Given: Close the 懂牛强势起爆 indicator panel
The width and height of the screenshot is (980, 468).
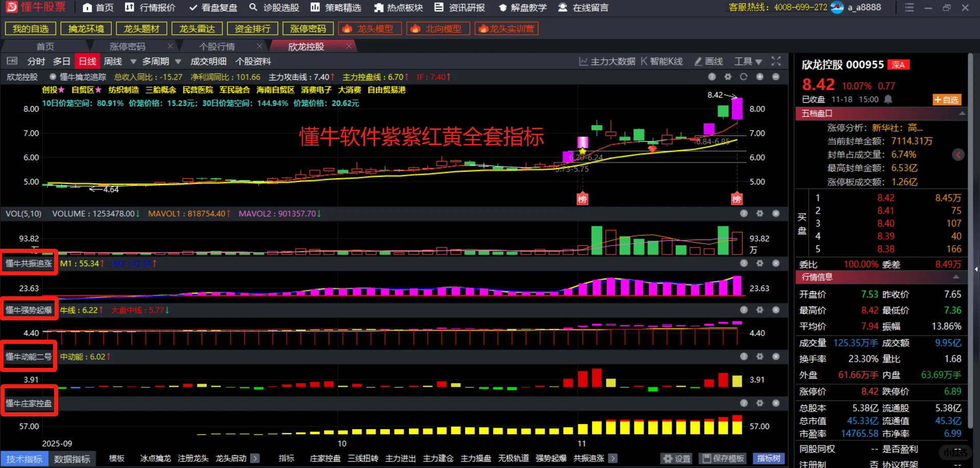Looking at the screenshot, I should (x=776, y=310).
